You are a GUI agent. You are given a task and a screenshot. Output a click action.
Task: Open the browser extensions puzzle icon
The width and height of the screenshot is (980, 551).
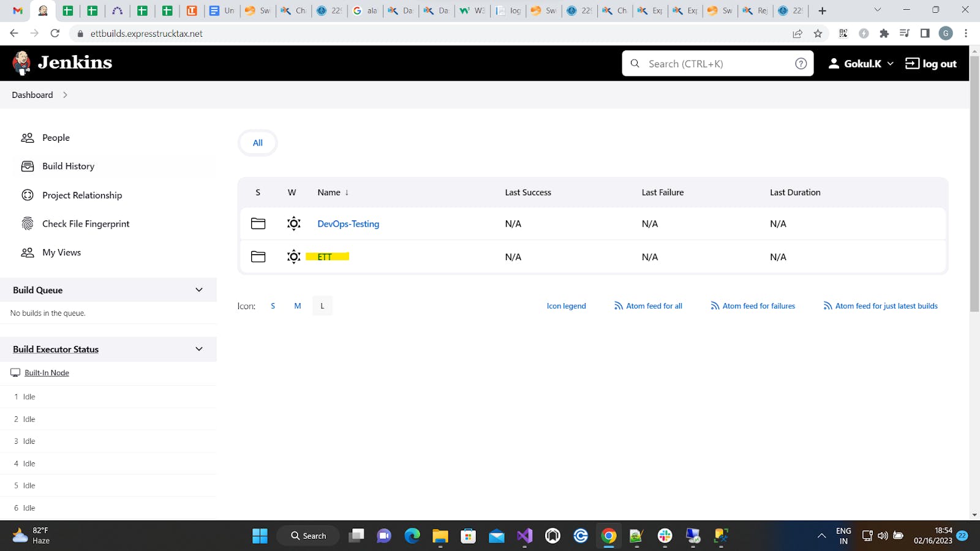(884, 34)
